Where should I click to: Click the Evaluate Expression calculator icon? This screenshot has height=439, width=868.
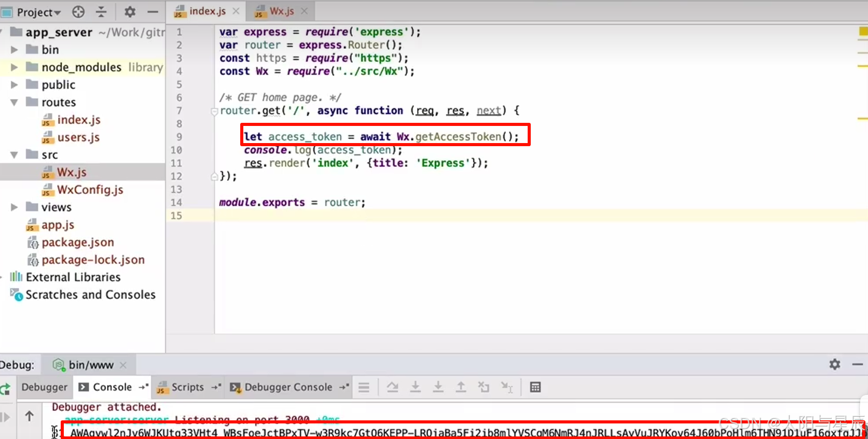pos(535,387)
